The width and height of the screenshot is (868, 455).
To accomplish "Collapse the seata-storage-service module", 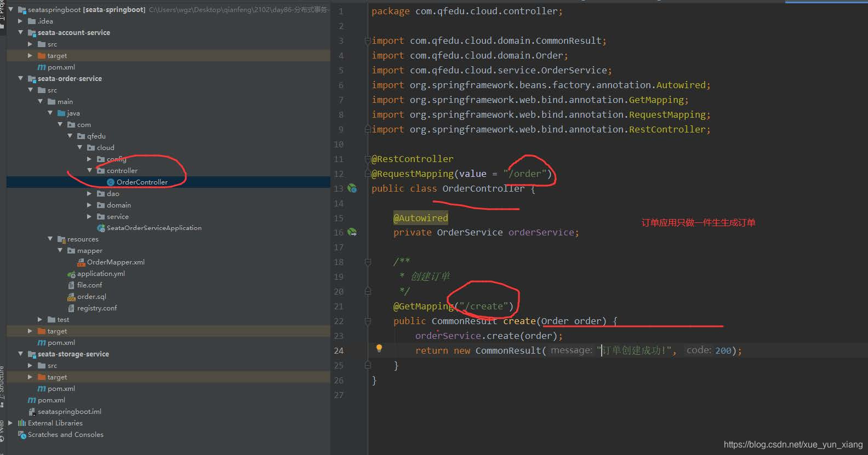I will tap(20, 354).
